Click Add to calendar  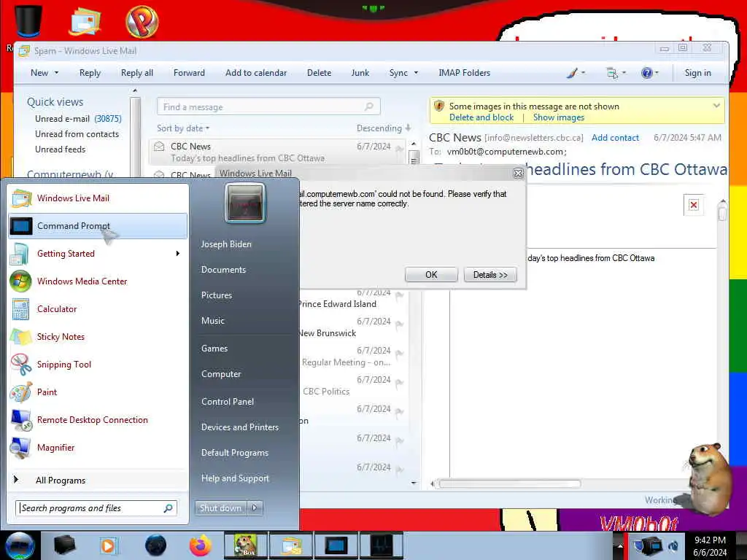pos(256,73)
